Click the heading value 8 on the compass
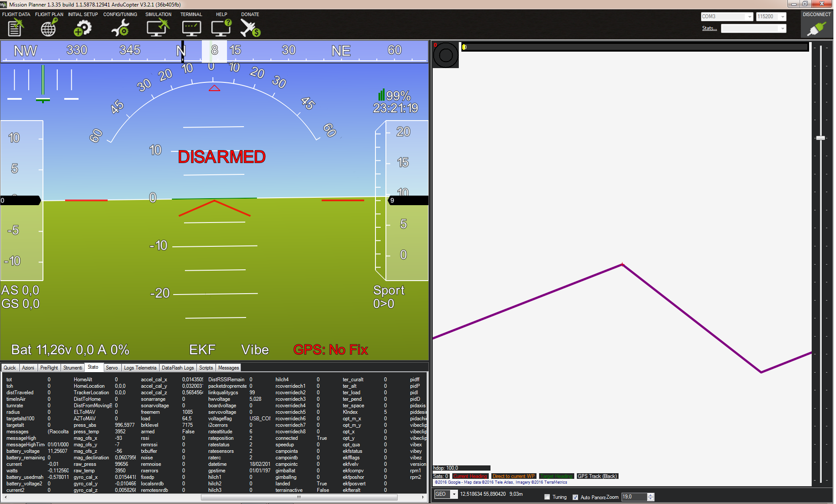The width and height of the screenshot is (836, 504). pos(214,50)
